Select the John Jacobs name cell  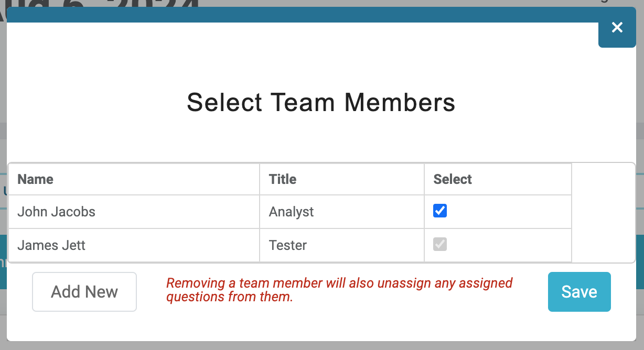click(x=134, y=212)
